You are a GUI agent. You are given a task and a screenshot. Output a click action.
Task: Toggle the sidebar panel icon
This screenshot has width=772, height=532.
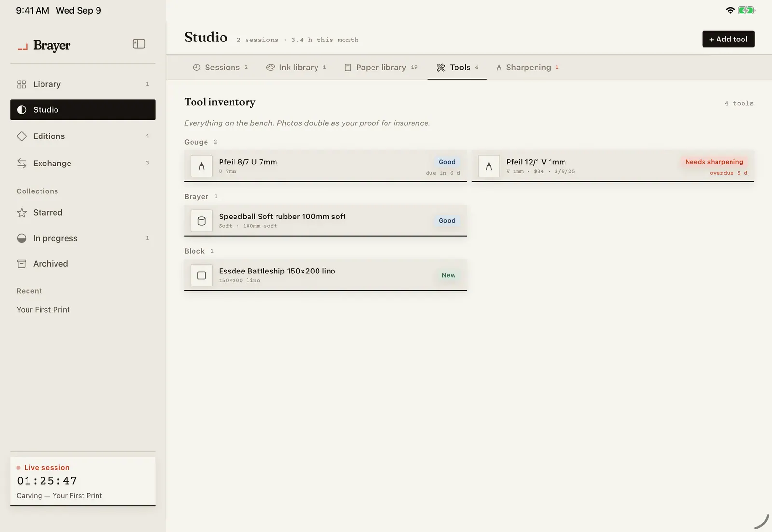[x=138, y=44]
